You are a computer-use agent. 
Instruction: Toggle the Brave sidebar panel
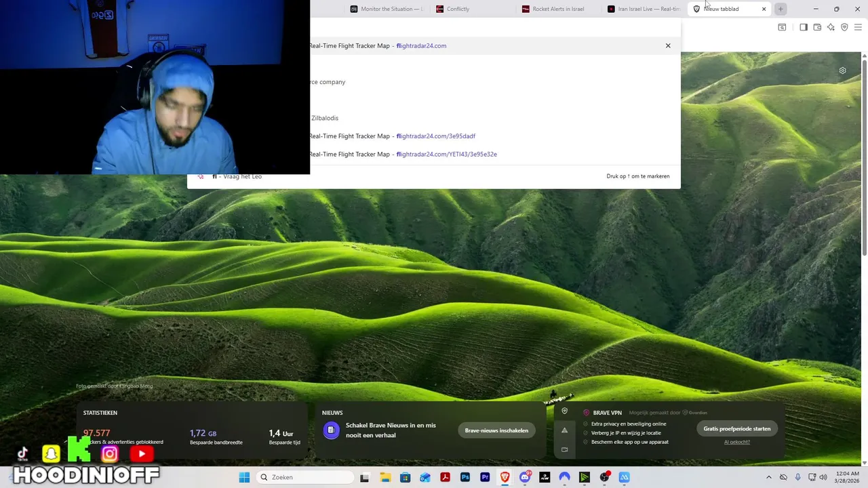click(804, 27)
